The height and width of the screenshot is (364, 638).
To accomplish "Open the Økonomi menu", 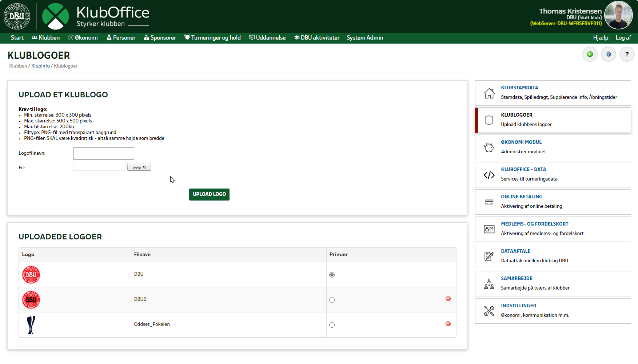I will pos(83,38).
